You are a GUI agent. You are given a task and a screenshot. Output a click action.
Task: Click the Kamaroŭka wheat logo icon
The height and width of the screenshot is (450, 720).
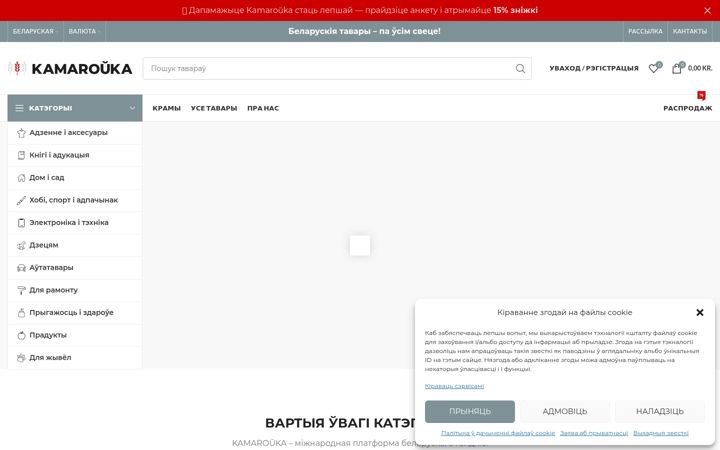click(17, 68)
